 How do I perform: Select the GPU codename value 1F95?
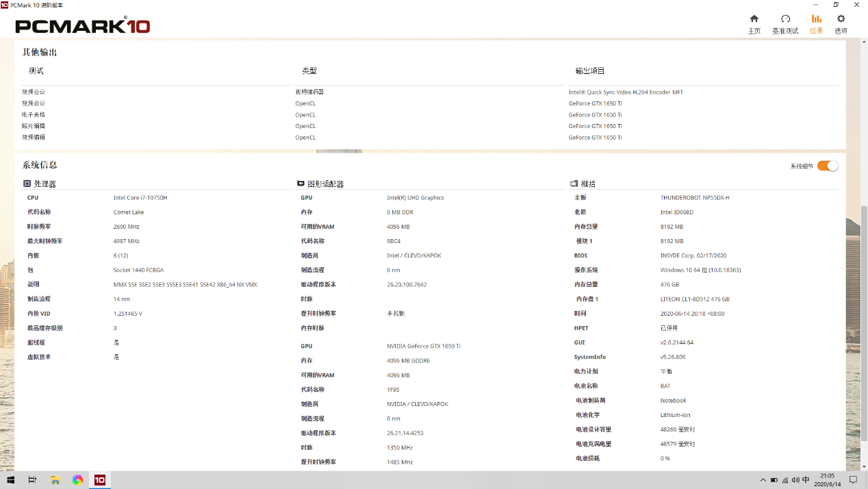coord(394,390)
